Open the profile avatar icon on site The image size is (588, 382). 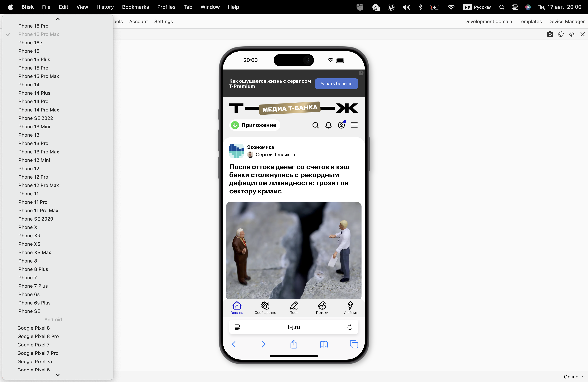pos(341,125)
